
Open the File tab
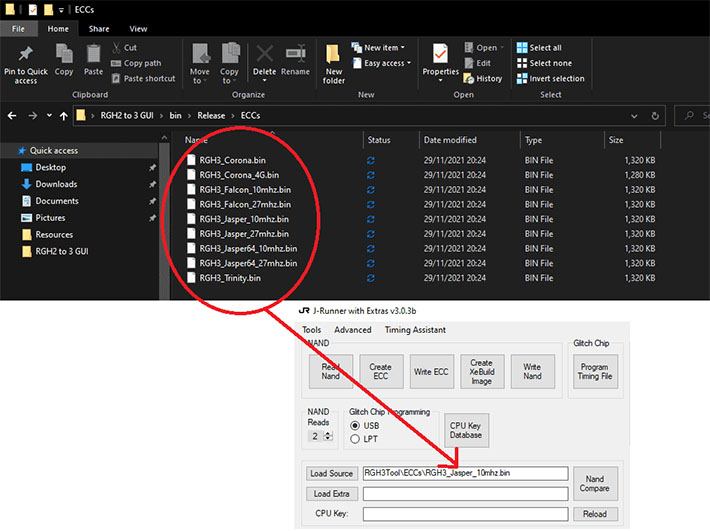(x=18, y=29)
